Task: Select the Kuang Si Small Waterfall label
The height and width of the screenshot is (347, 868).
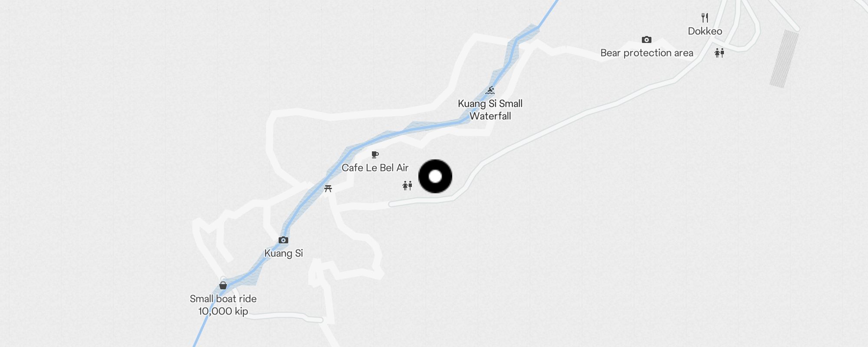Action: 490,110
